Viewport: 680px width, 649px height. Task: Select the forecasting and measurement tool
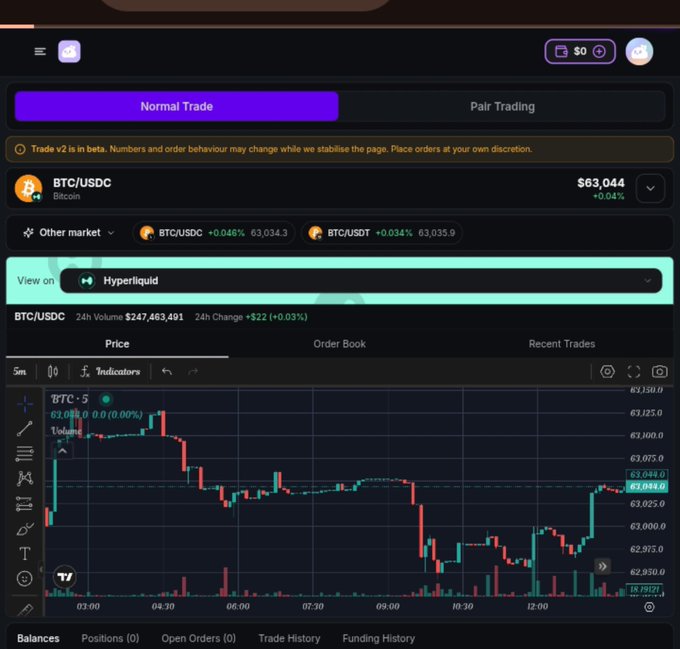[25, 503]
